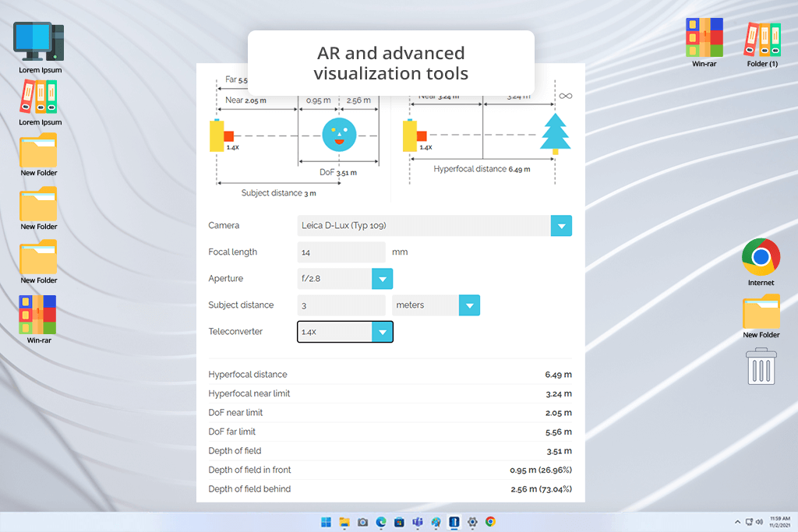Screen dimensions: 798x532
Task: Launch the Internet Chrome desktop shortcut
Action: pyautogui.click(x=761, y=262)
